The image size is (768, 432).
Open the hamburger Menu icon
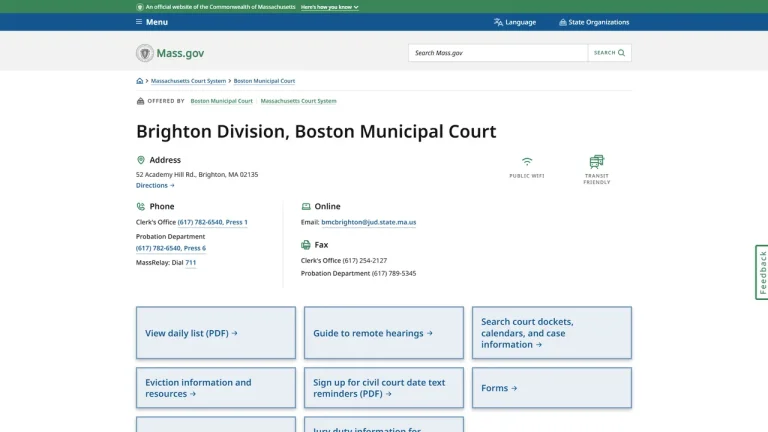click(139, 22)
